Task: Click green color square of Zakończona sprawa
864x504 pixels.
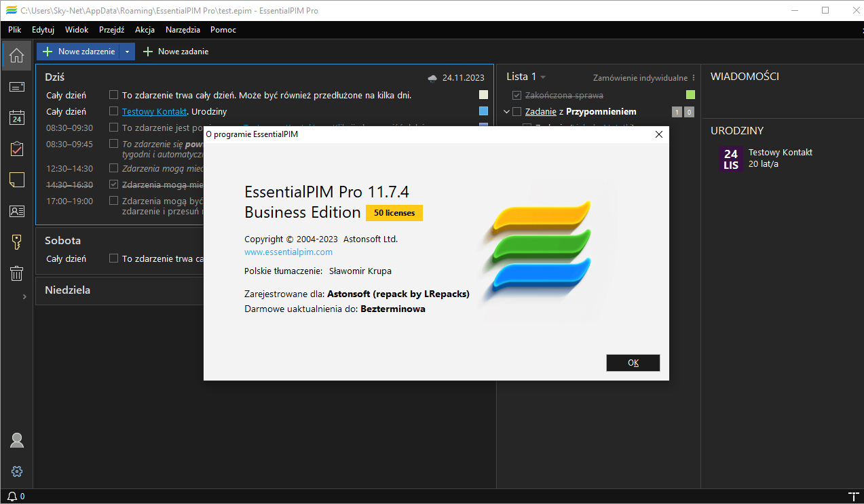Action: point(690,96)
